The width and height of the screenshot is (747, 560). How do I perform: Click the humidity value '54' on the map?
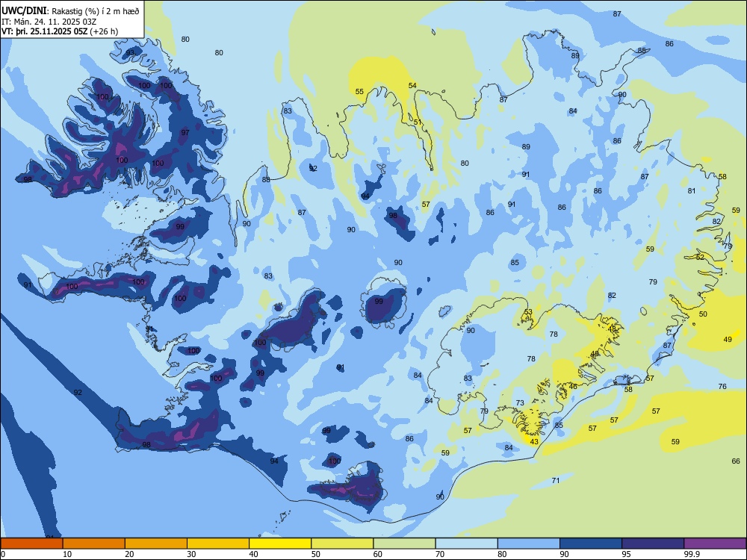pyautogui.click(x=412, y=86)
